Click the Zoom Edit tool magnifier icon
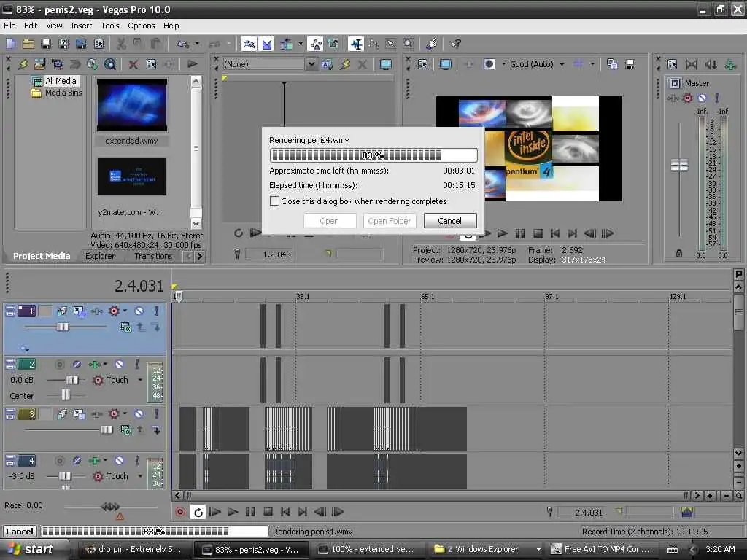This screenshot has height=560, width=747. coord(409,44)
